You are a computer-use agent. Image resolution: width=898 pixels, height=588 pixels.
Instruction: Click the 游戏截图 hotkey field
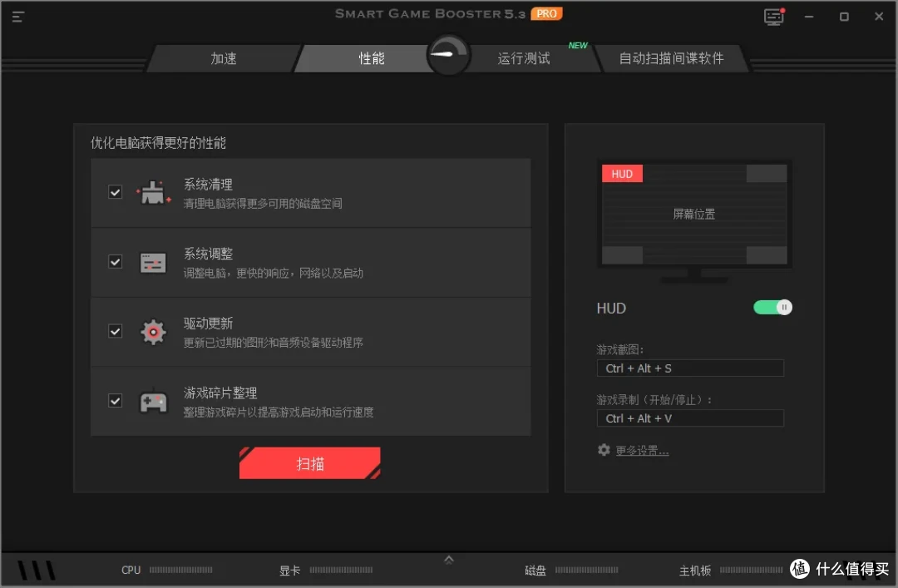tap(690, 368)
